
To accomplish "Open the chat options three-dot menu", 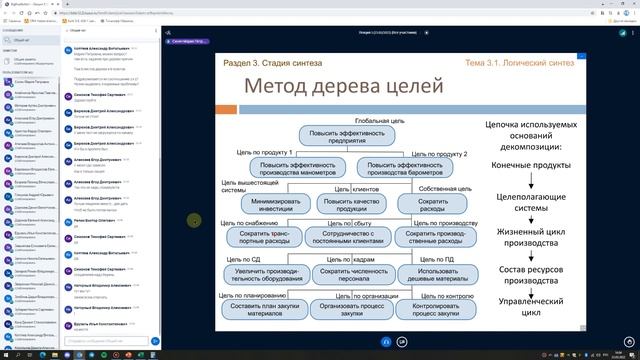I will (156, 31).
